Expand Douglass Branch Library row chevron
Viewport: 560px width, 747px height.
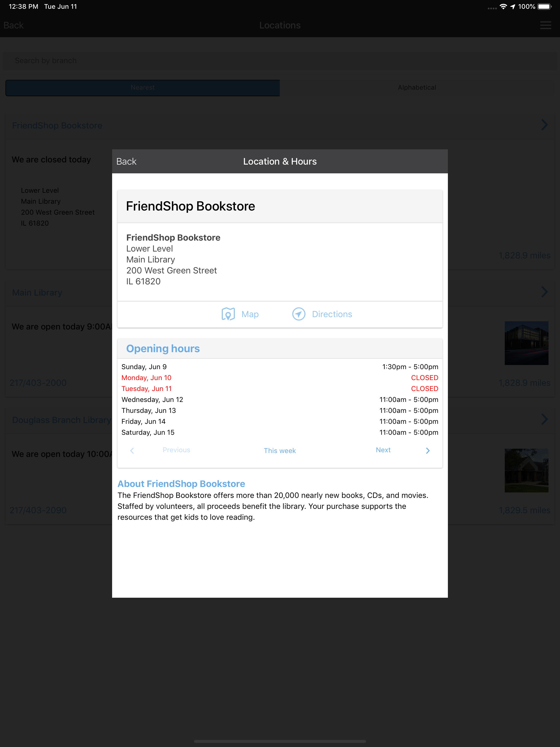(x=544, y=419)
